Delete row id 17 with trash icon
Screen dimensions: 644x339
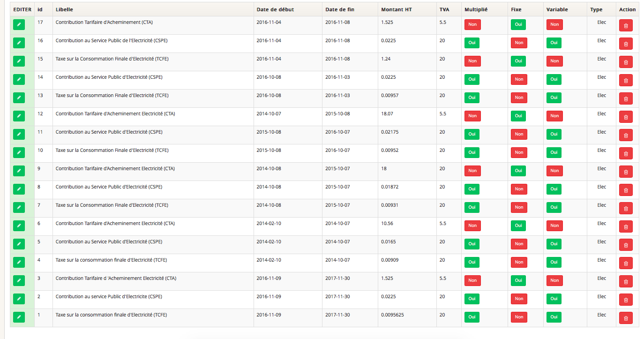pos(626,26)
